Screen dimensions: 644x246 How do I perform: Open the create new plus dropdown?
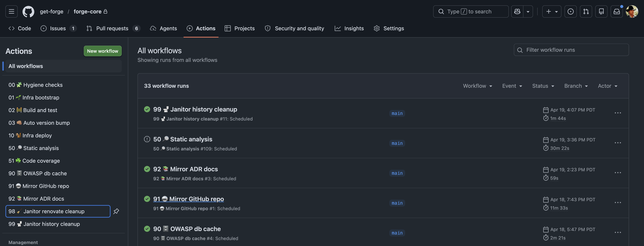click(551, 11)
